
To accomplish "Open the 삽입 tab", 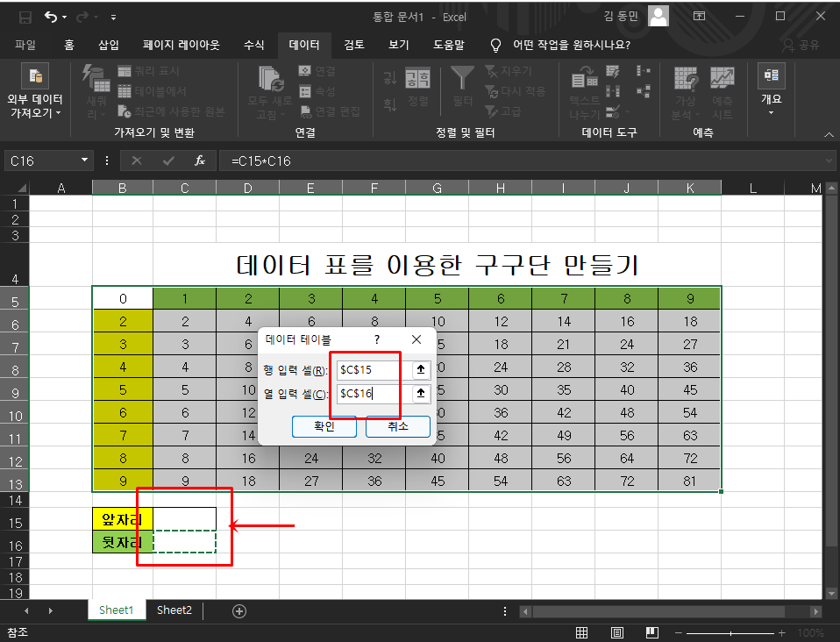I will [109, 45].
